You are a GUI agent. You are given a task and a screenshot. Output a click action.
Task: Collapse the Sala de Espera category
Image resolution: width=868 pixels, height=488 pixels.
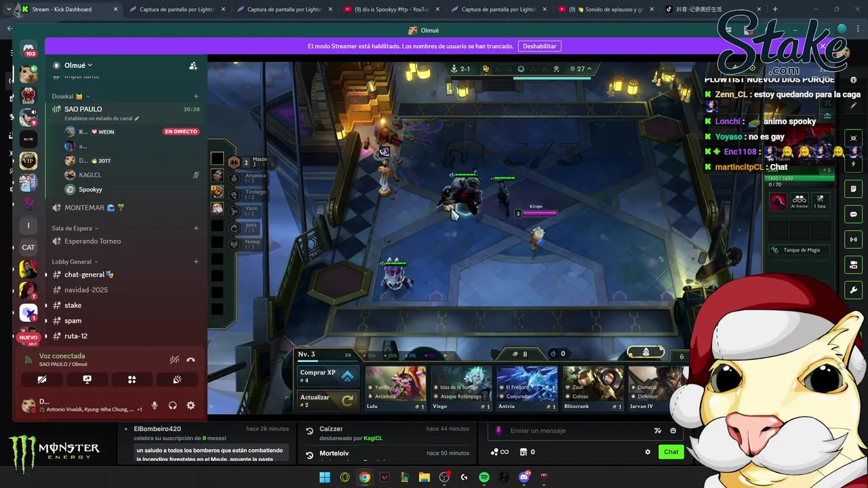click(x=75, y=228)
